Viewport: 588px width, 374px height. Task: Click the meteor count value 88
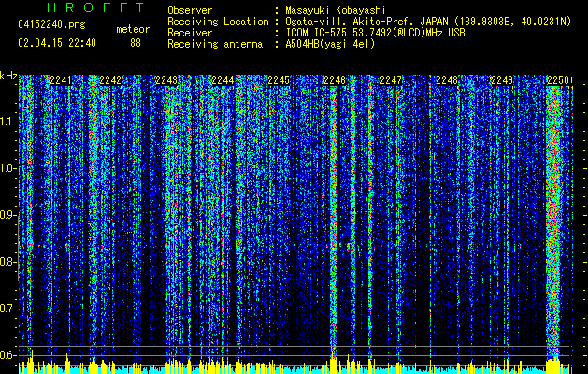click(x=136, y=43)
